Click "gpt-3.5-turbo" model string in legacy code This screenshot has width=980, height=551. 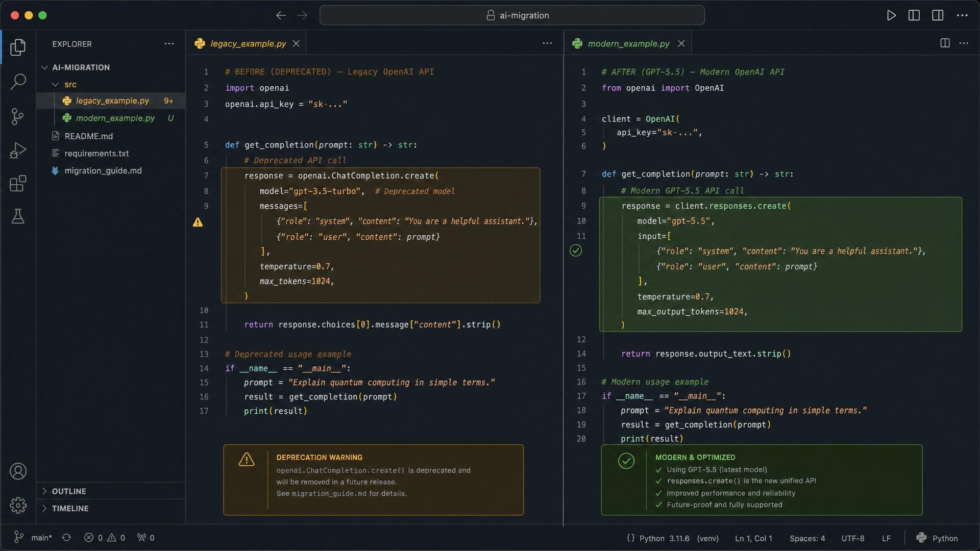(x=325, y=191)
